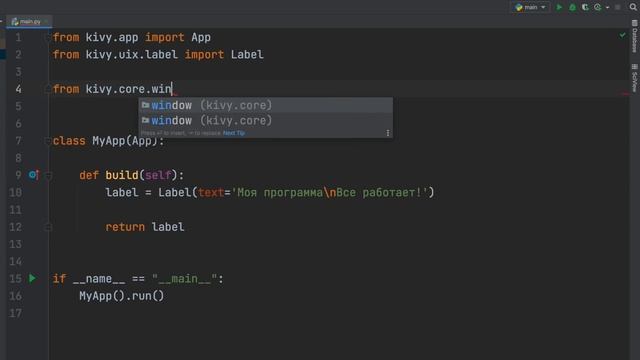This screenshot has height=360, width=640.
Task: Click the fold end marker at line 12
Action: pos(48,227)
